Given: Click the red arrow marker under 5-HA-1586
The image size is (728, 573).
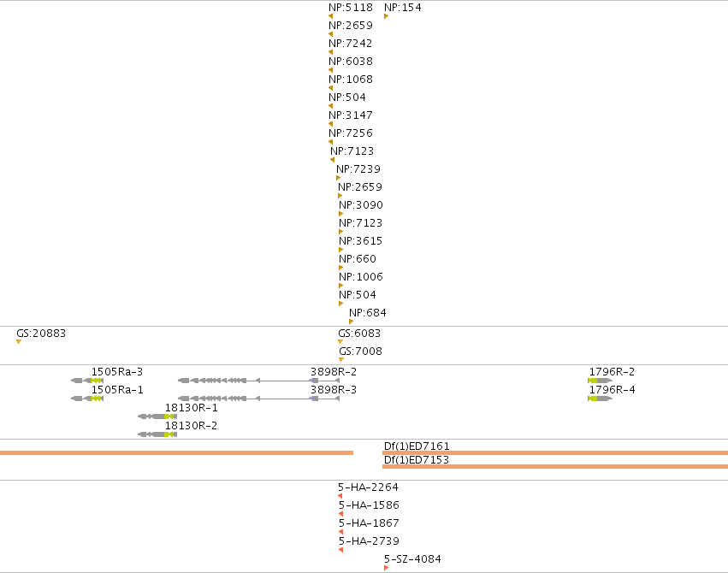Looking at the screenshot, I should point(341,515).
